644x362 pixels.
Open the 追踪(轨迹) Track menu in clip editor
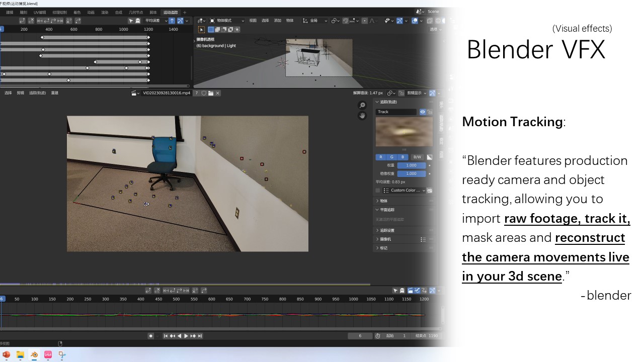tap(37, 93)
